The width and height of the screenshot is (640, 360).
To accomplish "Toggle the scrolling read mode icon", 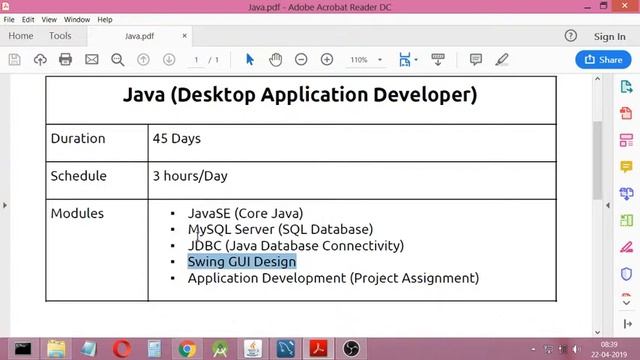I will (x=438, y=60).
